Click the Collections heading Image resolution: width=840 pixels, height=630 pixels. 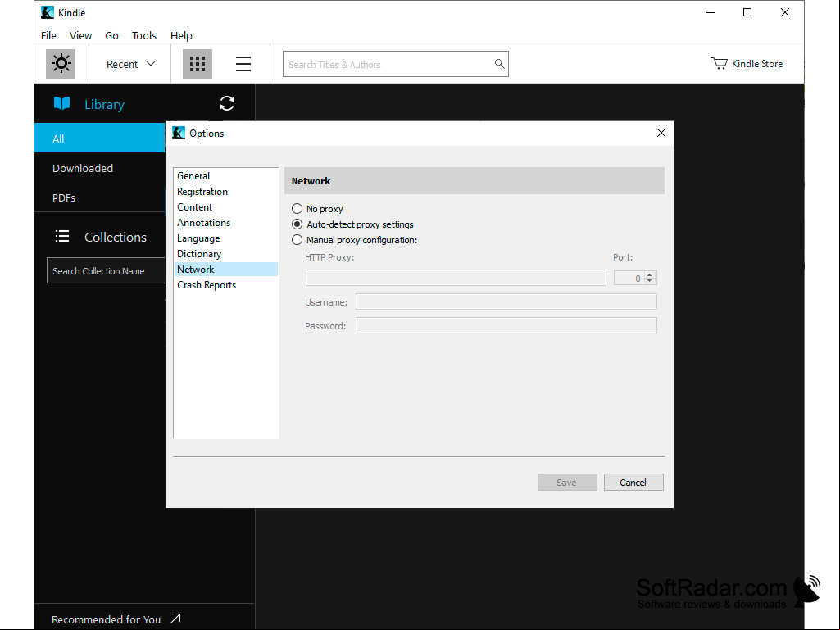116,237
